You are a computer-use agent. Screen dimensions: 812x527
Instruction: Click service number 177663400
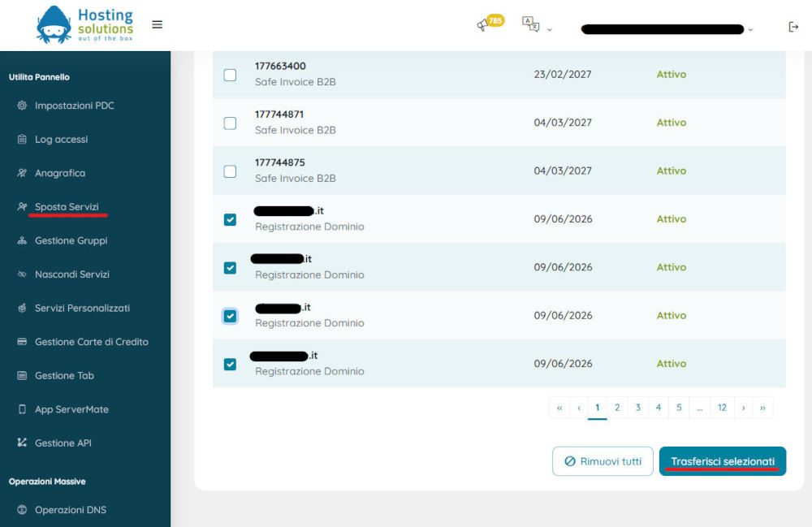click(280, 66)
